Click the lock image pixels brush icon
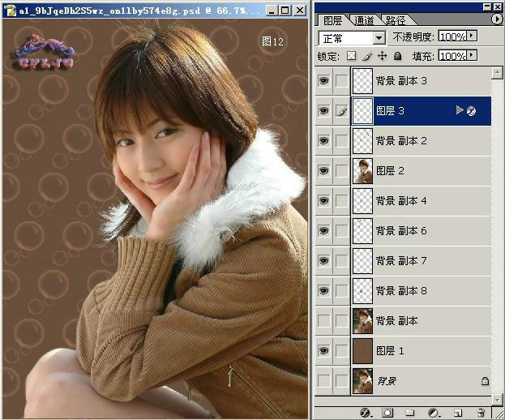This screenshot has height=420, width=505. [366, 57]
